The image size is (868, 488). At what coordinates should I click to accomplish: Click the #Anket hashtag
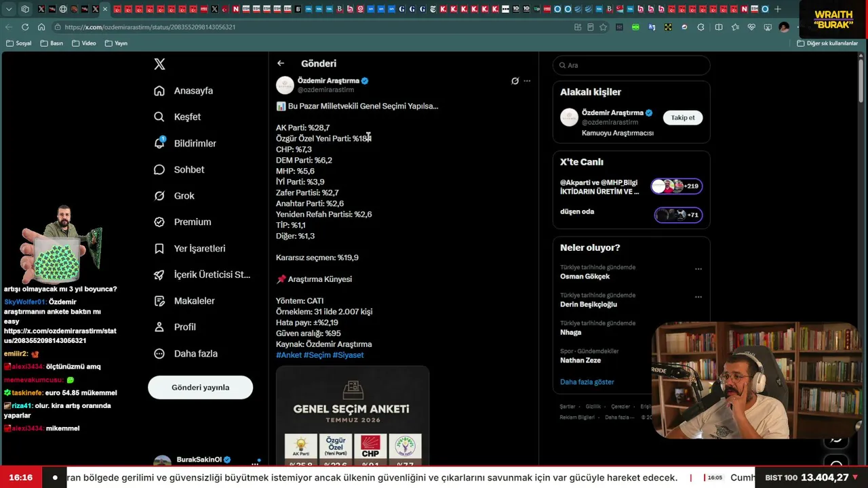tap(289, 355)
